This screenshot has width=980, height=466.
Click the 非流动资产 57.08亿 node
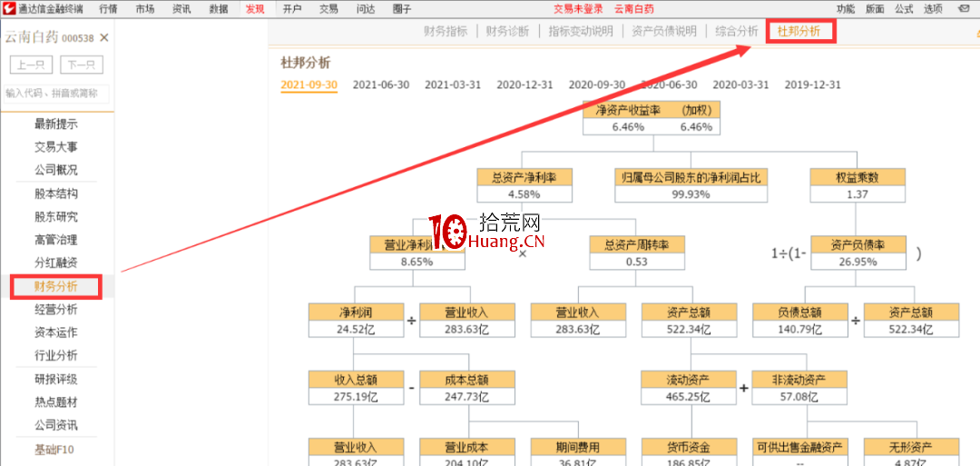tap(799, 388)
